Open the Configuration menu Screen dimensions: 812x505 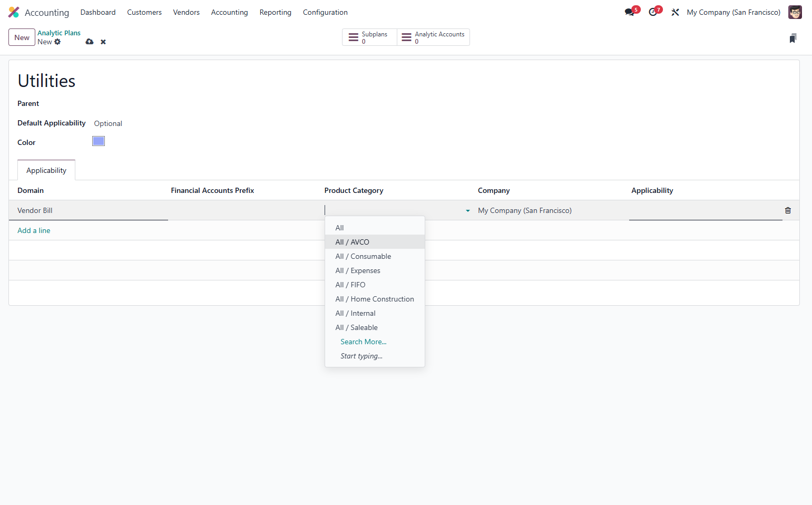pyautogui.click(x=325, y=12)
